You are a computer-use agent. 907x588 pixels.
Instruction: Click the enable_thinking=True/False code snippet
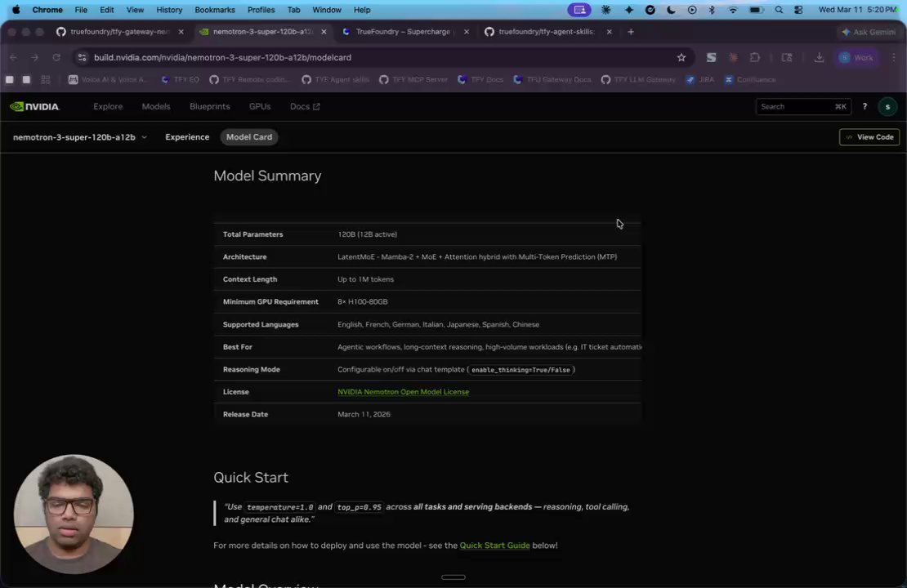(520, 370)
